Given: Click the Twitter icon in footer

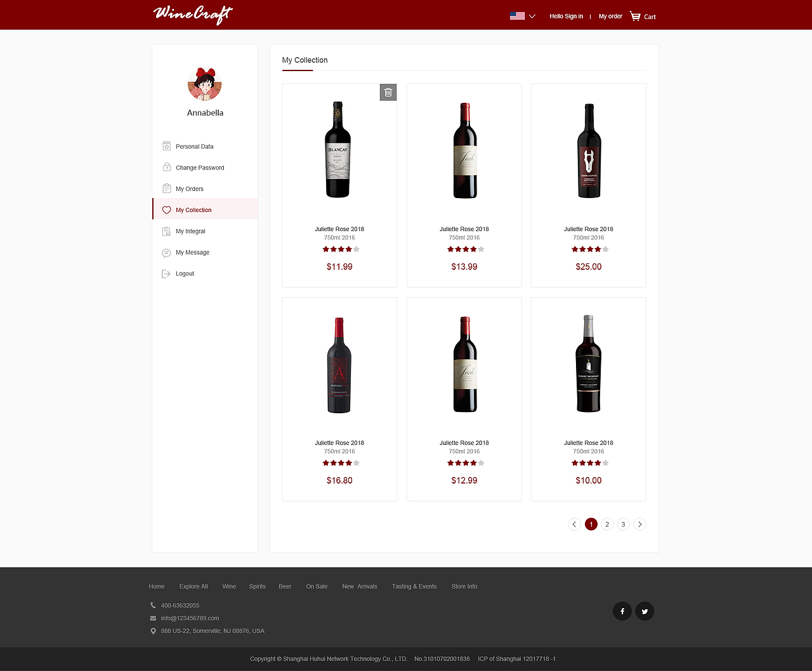Looking at the screenshot, I should (645, 611).
